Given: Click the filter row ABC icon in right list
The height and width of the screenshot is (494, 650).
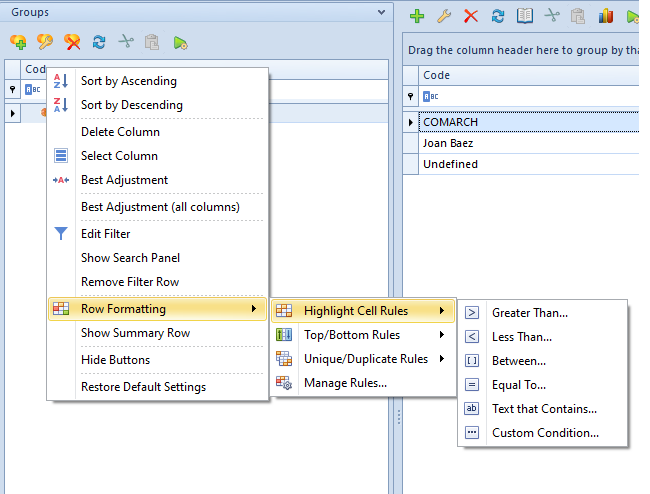Looking at the screenshot, I should pos(431,97).
